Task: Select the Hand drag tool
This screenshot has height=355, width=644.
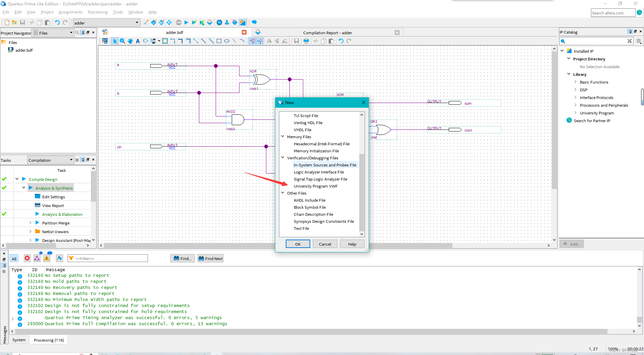Action: point(130,41)
